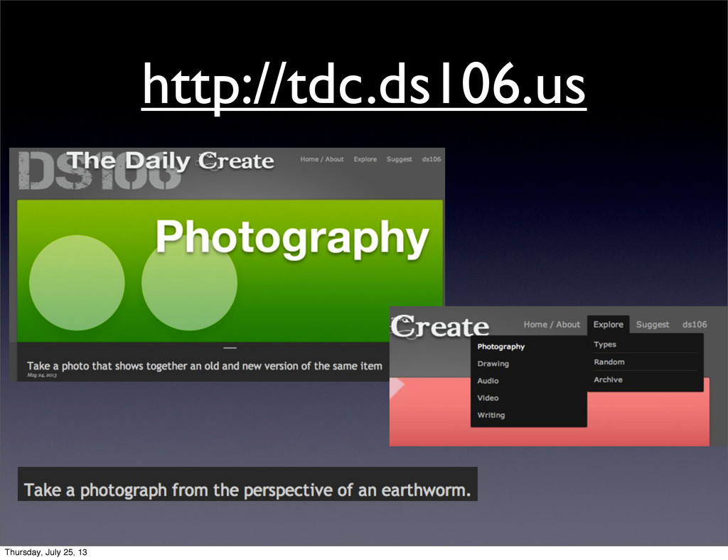
Task: Click the earthworm perspective photograph prompt
Action: (247, 490)
